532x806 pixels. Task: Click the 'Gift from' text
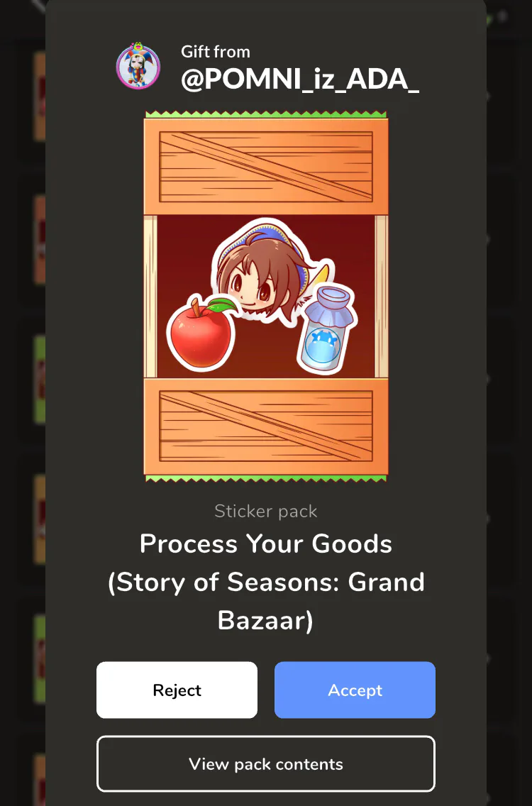click(216, 51)
